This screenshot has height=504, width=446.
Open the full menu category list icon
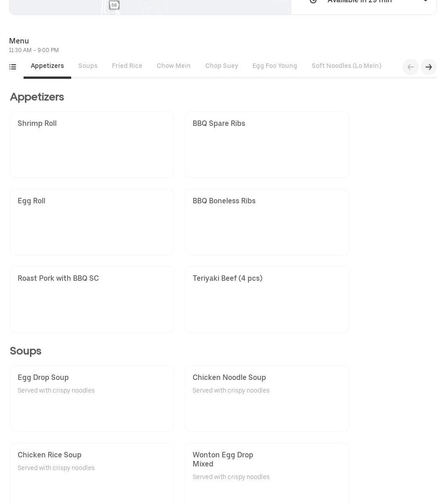click(x=13, y=67)
